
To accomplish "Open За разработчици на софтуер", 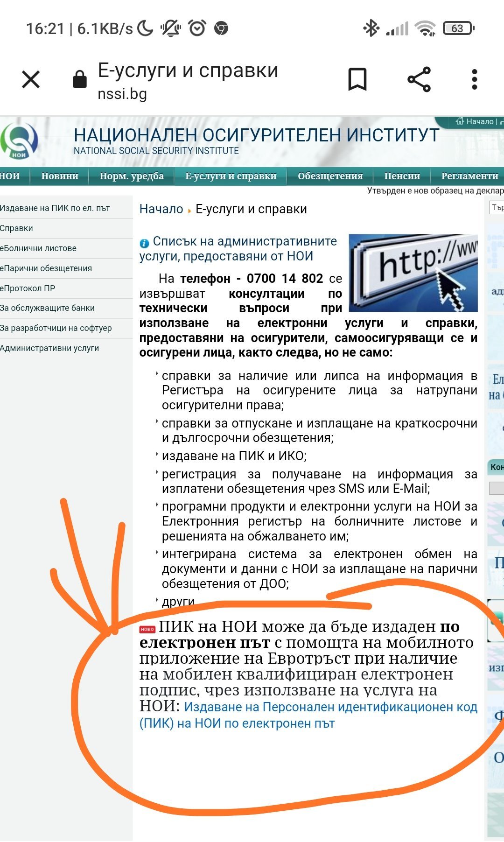I will pos(56,328).
